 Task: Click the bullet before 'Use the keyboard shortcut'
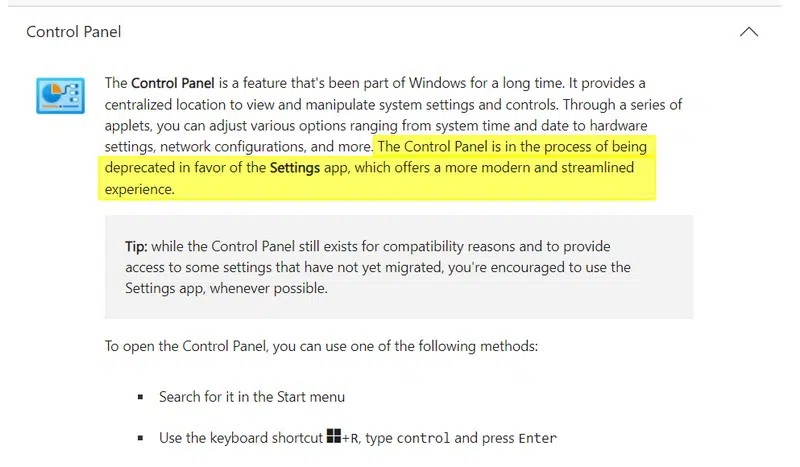pos(141,438)
